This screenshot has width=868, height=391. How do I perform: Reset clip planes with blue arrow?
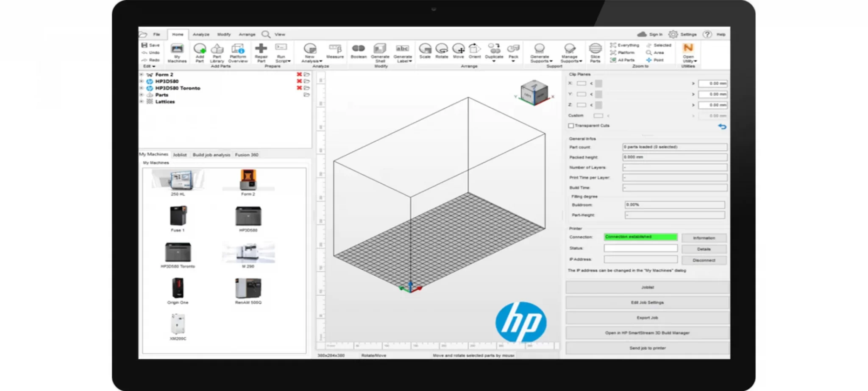[x=722, y=126]
